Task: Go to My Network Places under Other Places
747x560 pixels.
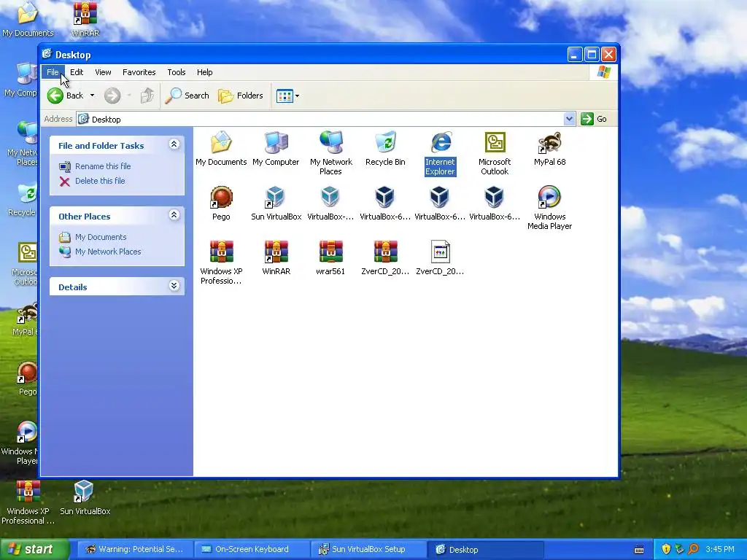Action: pos(108,252)
